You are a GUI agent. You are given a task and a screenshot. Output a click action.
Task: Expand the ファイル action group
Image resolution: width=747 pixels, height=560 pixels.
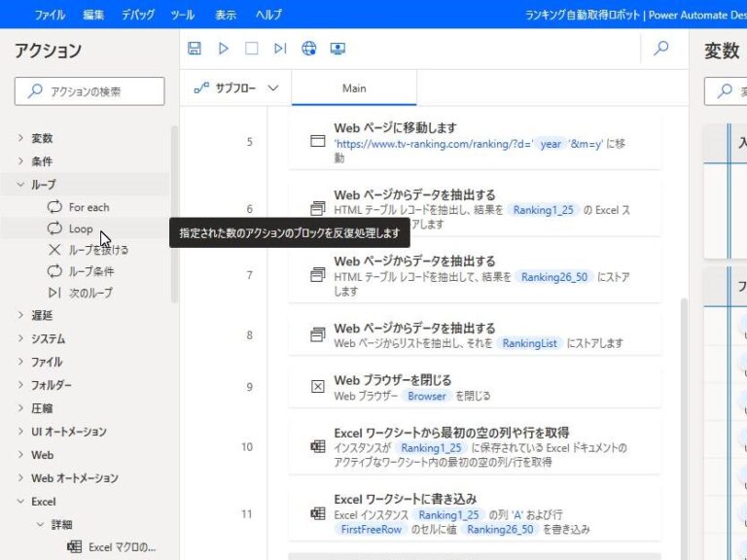tap(20, 362)
